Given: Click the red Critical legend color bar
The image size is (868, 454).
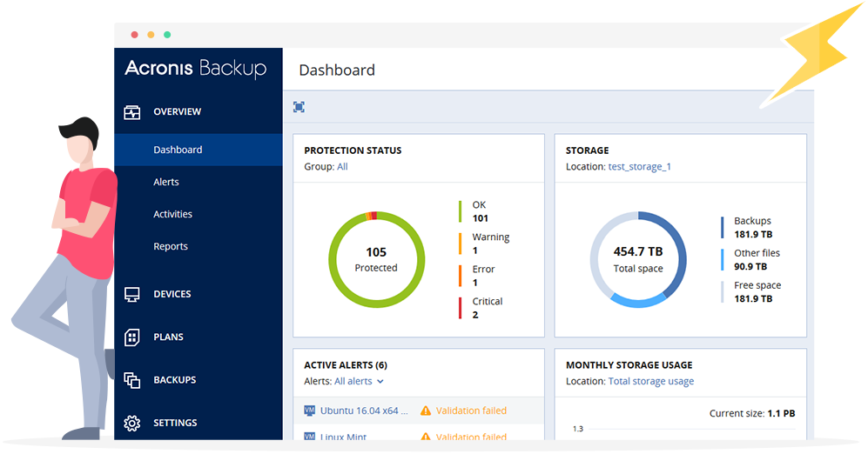Looking at the screenshot, I should click(461, 308).
